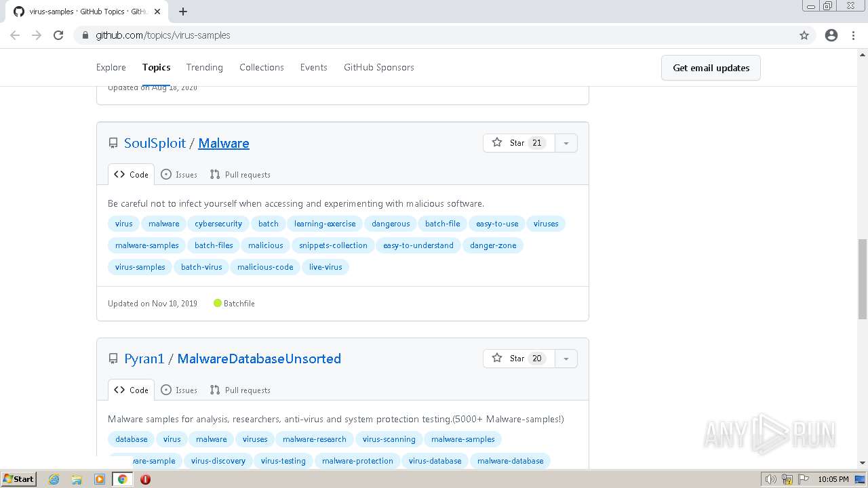
Task: Click the malicious-code topic tag
Action: coord(265,267)
